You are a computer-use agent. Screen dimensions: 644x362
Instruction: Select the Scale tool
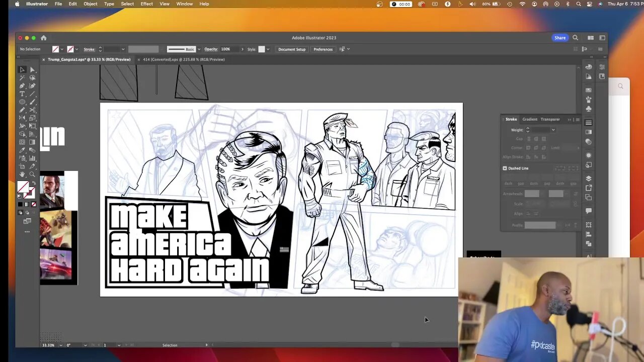[32, 118]
